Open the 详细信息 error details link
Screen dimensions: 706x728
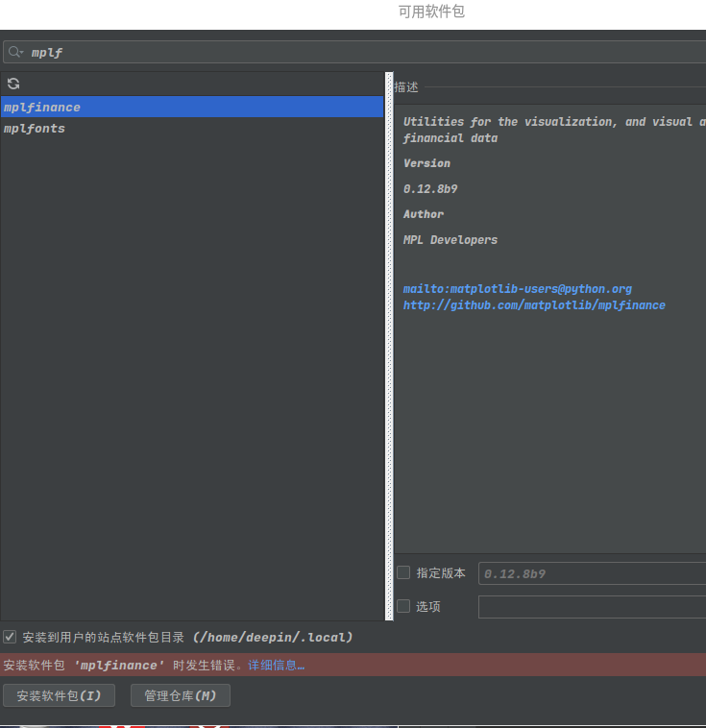pos(276,666)
